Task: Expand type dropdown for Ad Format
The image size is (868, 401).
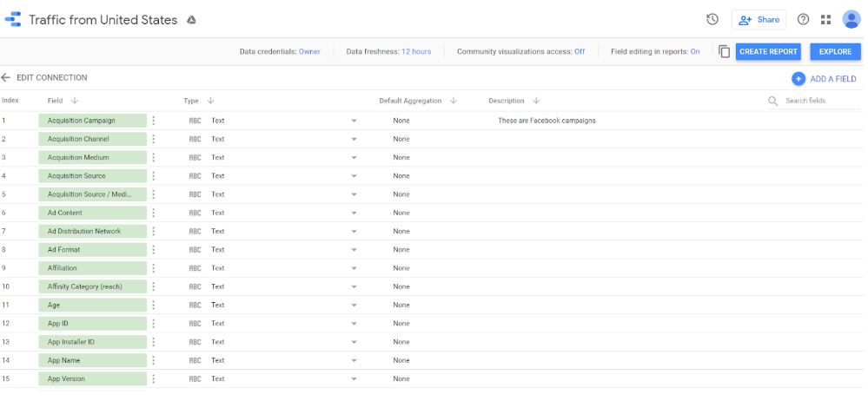Action: (x=354, y=249)
